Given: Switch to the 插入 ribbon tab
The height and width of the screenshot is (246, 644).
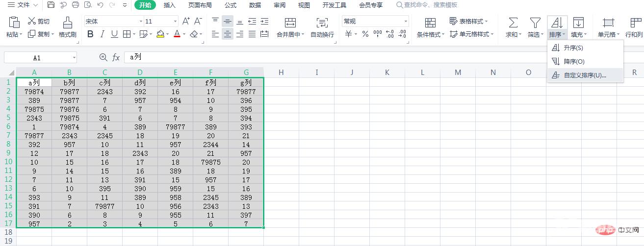Looking at the screenshot, I should coord(169,5).
